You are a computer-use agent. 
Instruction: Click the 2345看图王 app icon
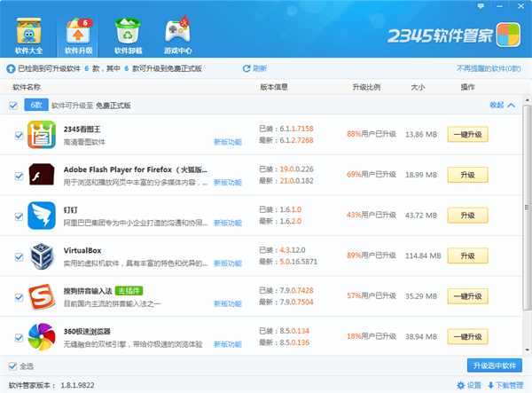(42, 135)
